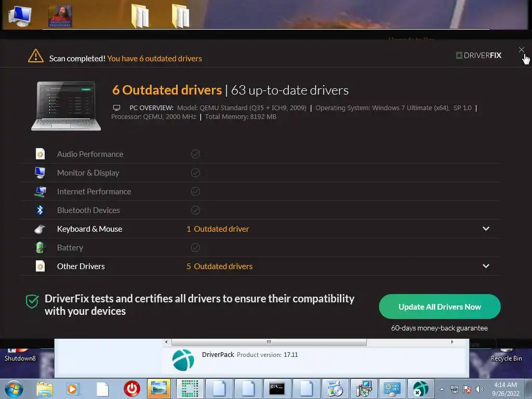532x399 pixels.
Task: Click the '5 Outdated drivers' status text
Action: point(220,267)
